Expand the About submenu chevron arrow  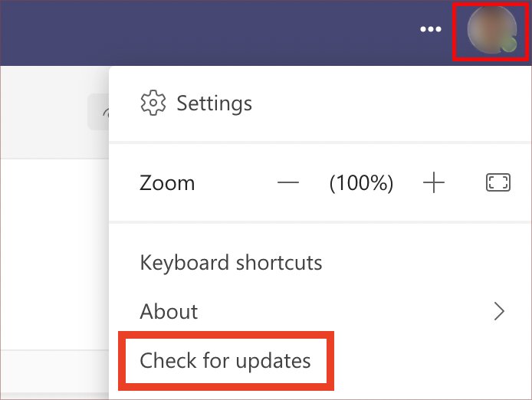pyautogui.click(x=499, y=311)
